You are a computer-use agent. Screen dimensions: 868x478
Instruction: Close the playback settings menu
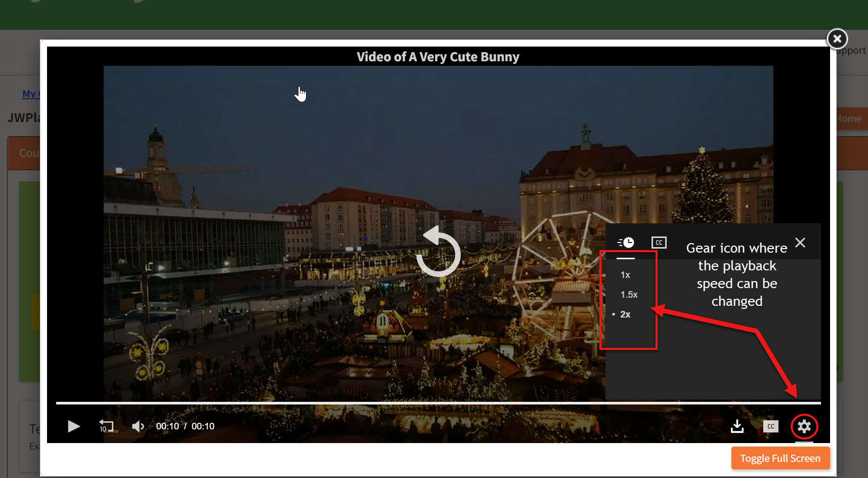tap(800, 243)
